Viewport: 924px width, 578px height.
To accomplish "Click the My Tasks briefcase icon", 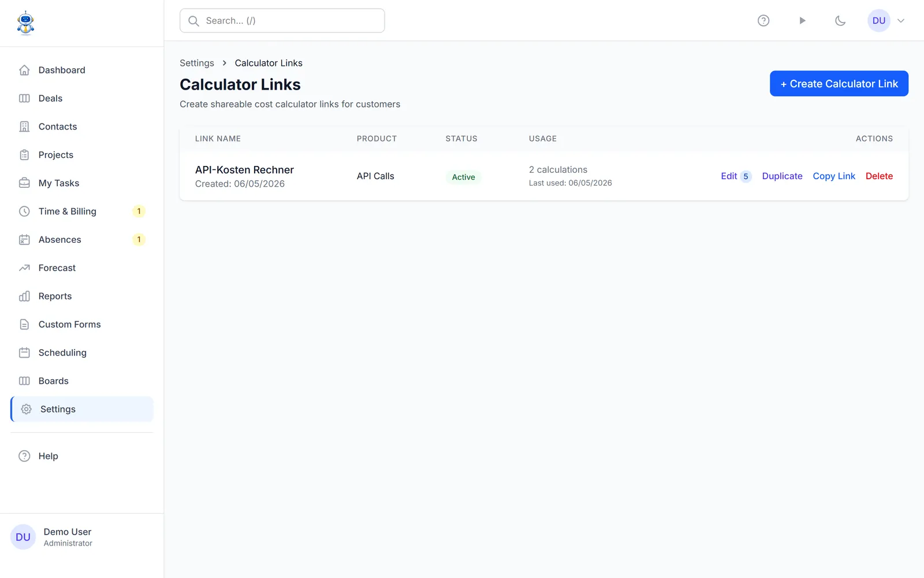I will point(24,183).
